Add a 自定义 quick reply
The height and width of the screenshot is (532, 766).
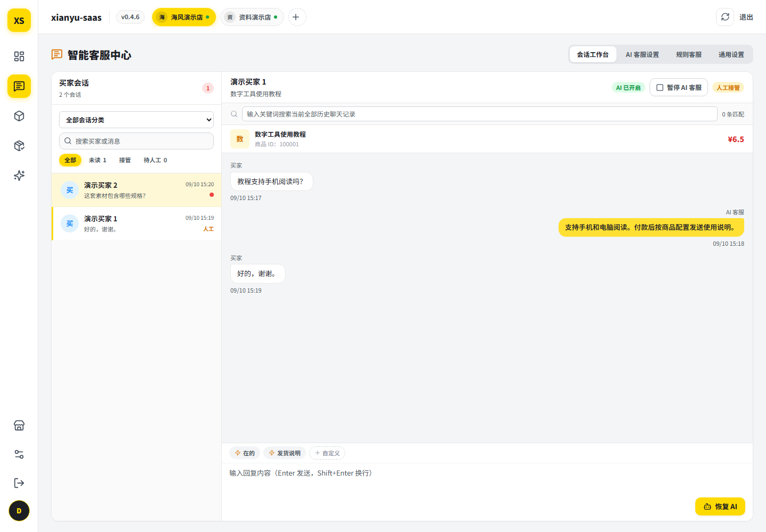coord(327,453)
